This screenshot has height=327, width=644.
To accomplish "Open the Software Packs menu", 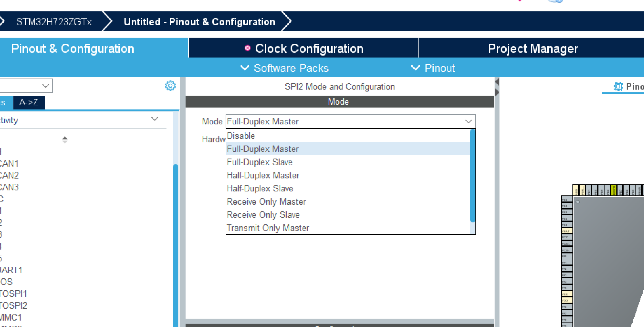I will (285, 68).
